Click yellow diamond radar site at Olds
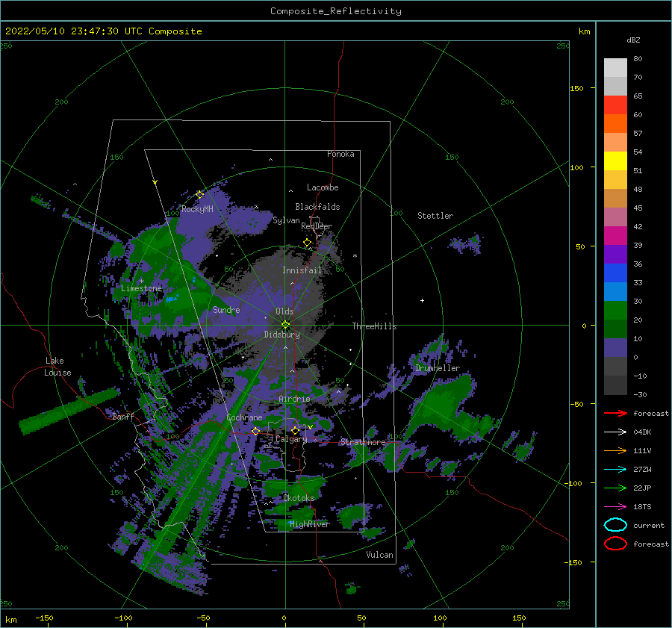The width and height of the screenshot is (672, 628). point(285,325)
